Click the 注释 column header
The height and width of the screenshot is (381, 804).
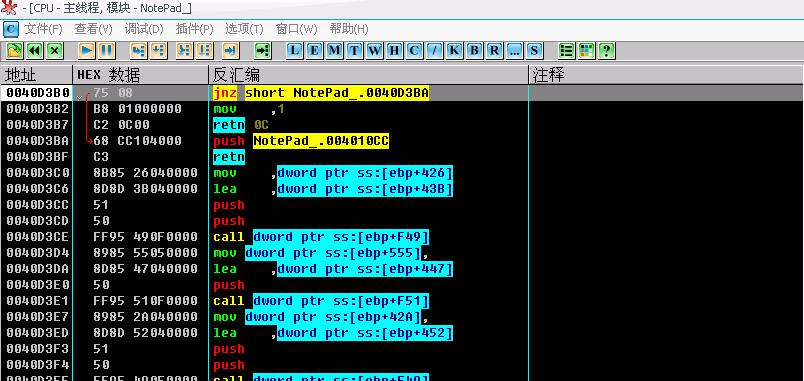(x=666, y=75)
